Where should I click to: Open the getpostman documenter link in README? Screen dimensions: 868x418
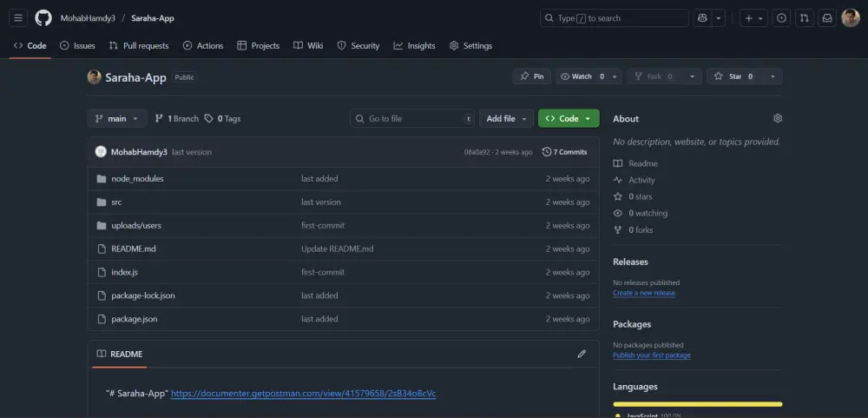(x=303, y=394)
